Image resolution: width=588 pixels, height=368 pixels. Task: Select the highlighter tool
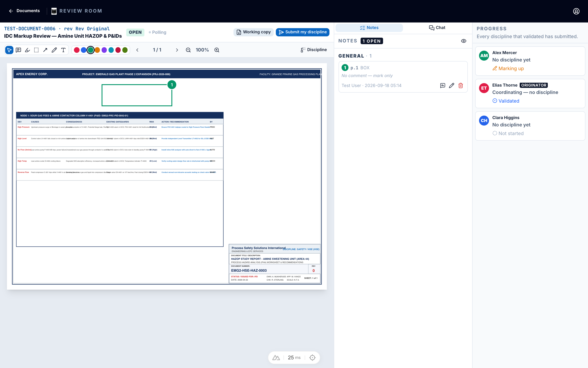coord(27,50)
